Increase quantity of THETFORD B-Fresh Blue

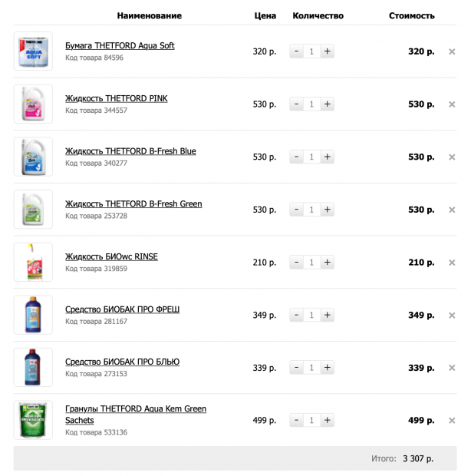[x=327, y=157]
